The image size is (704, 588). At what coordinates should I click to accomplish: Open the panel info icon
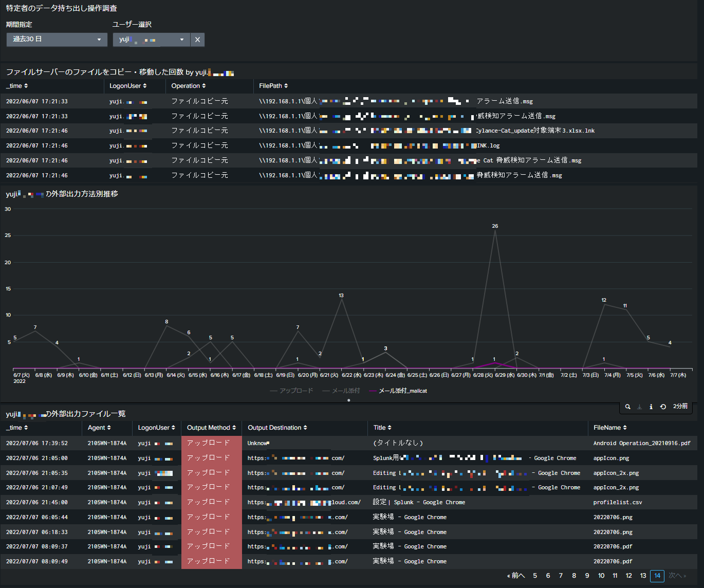(651, 407)
